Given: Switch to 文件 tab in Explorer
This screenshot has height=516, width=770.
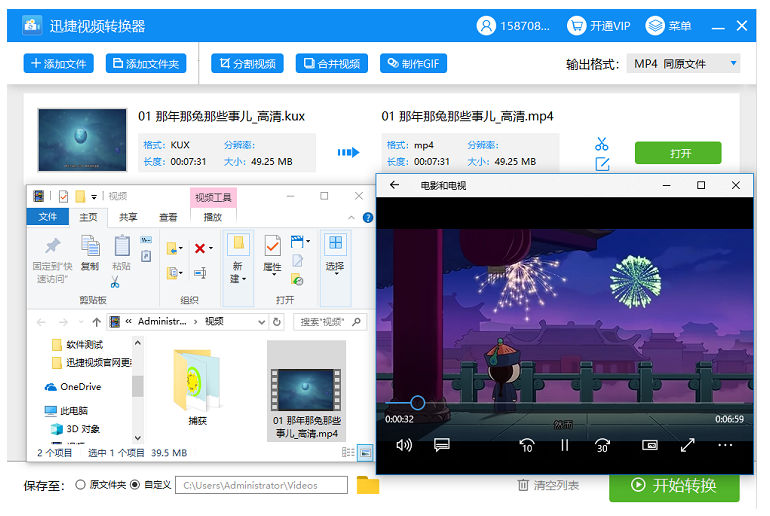Looking at the screenshot, I should click(x=48, y=217).
